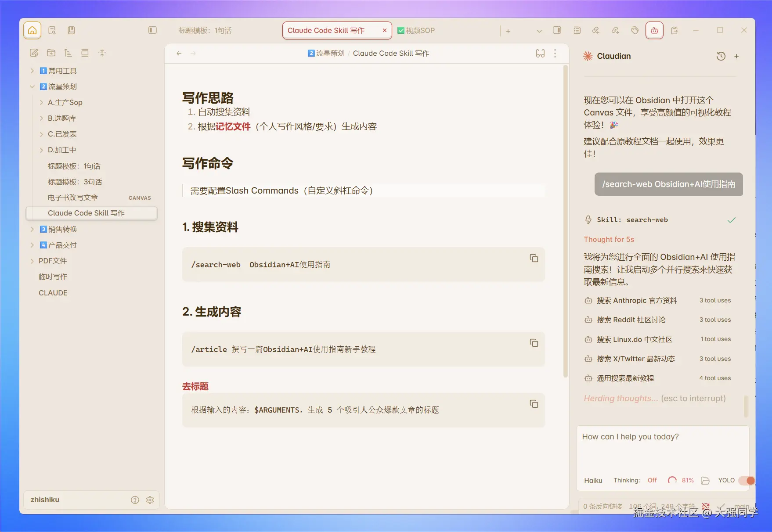Open the tags icon in the top toolbar
The image size is (772, 532).
point(634,30)
